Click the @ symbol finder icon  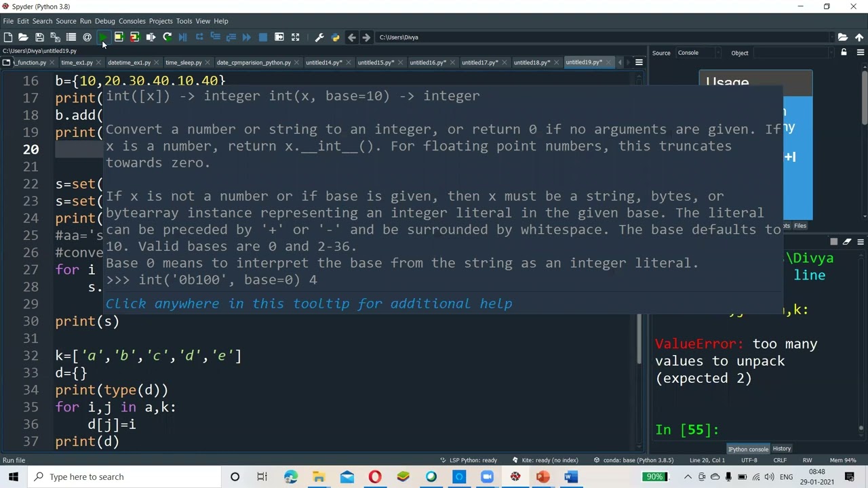tap(87, 37)
